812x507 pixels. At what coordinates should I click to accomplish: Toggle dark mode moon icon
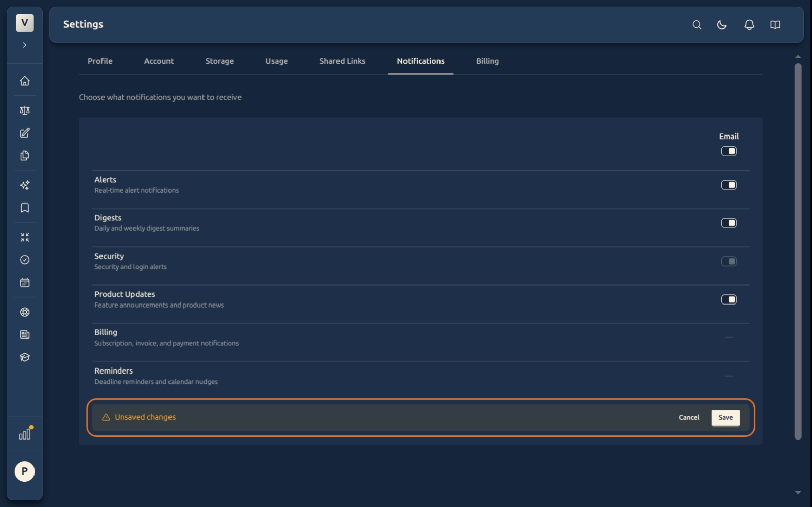click(x=722, y=25)
